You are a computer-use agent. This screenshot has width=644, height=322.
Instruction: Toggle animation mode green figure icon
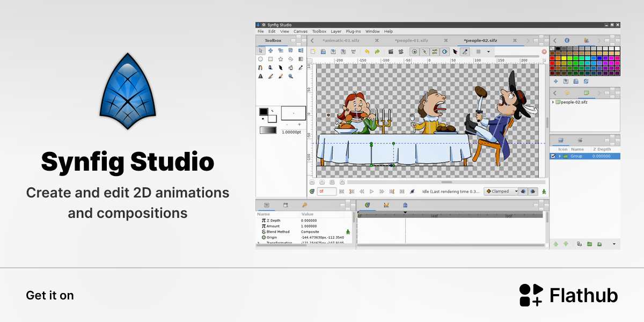[x=544, y=191]
